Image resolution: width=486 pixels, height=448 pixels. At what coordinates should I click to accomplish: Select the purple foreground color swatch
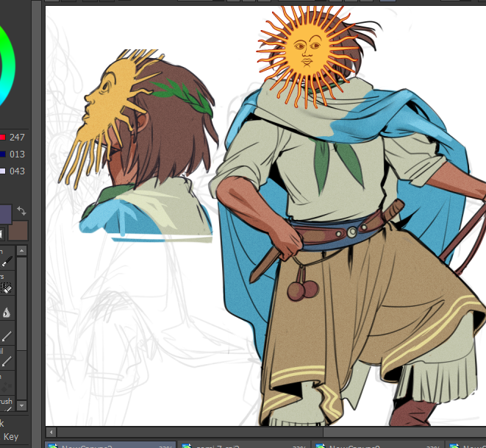point(6,214)
